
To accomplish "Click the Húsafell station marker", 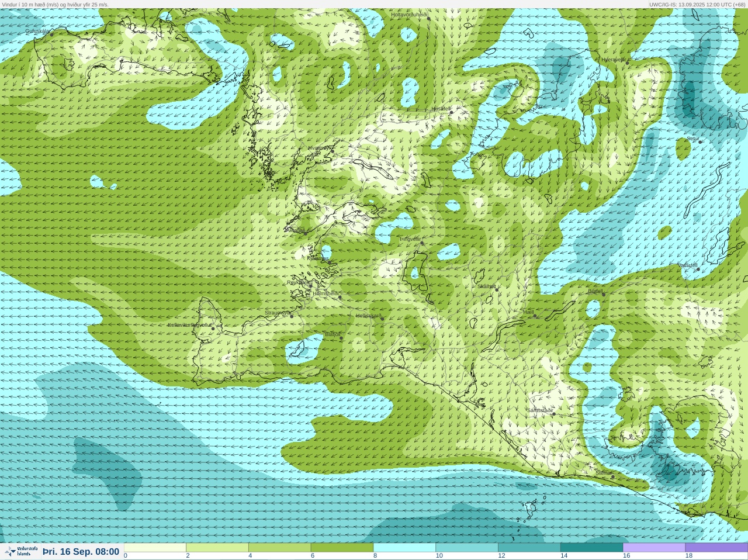I will click(451, 112).
